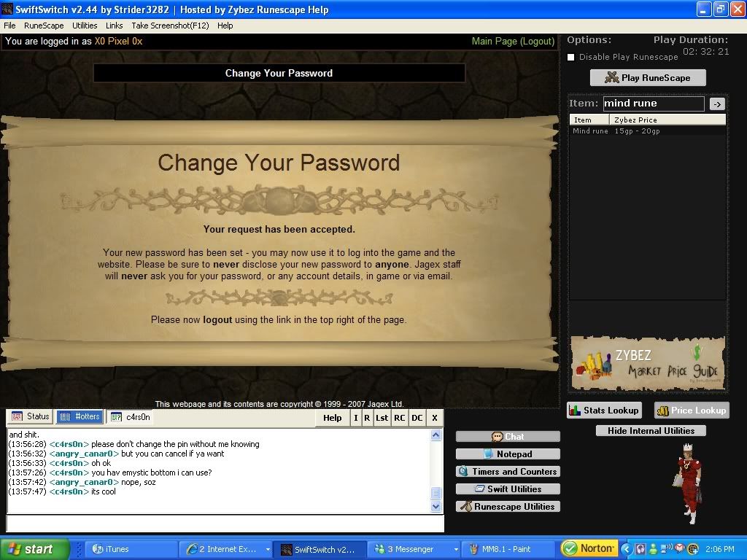
Task: Click the 'RC' chat toolbar button
Action: click(x=400, y=418)
